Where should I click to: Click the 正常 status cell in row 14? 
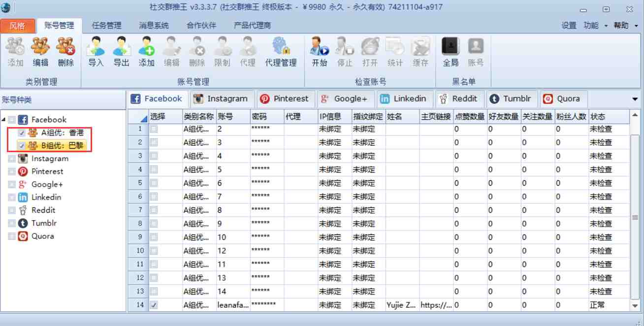[609, 305]
